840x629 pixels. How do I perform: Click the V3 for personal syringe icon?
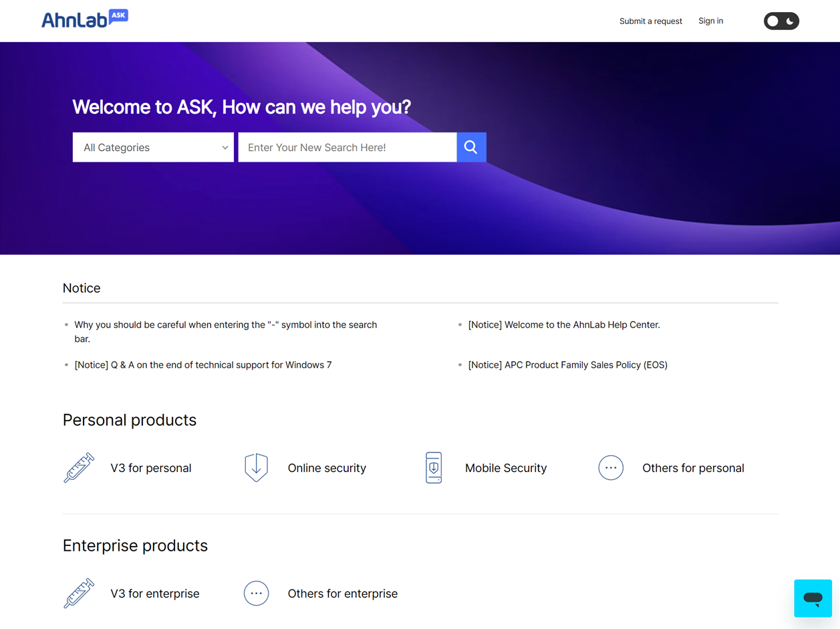[x=79, y=468]
